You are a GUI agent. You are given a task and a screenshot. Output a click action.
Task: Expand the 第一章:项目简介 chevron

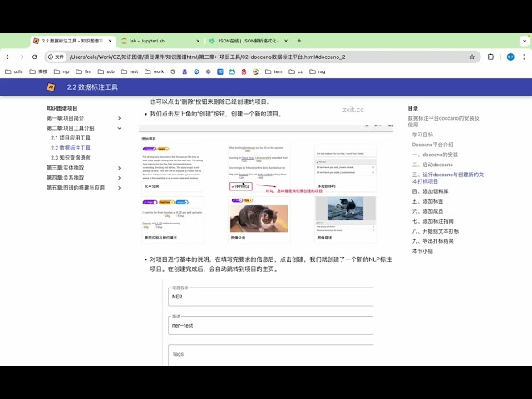click(120, 118)
